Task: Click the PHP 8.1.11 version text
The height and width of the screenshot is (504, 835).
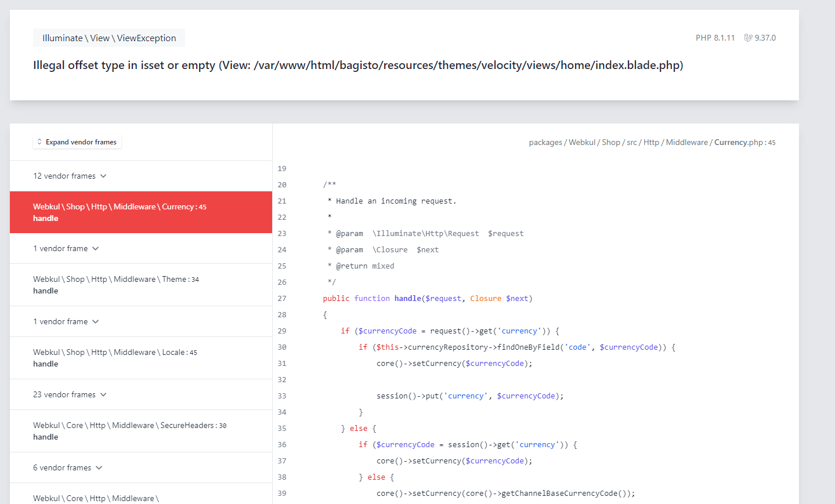Action: point(715,38)
